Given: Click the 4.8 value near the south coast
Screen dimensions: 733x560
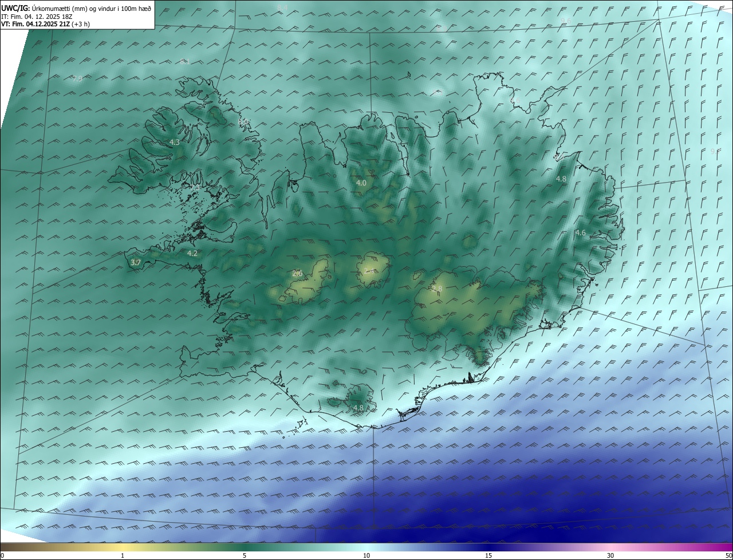Looking at the screenshot, I should click(358, 408).
